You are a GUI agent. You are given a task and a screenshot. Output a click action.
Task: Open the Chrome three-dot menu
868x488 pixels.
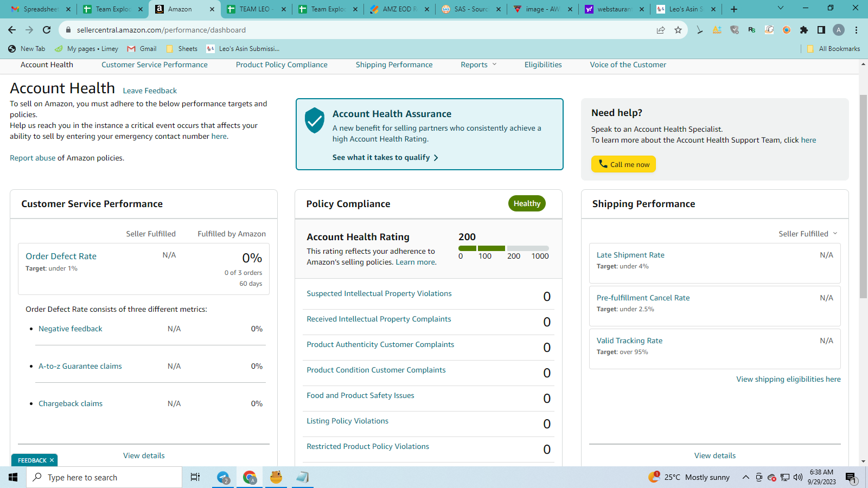pyautogui.click(x=856, y=30)
